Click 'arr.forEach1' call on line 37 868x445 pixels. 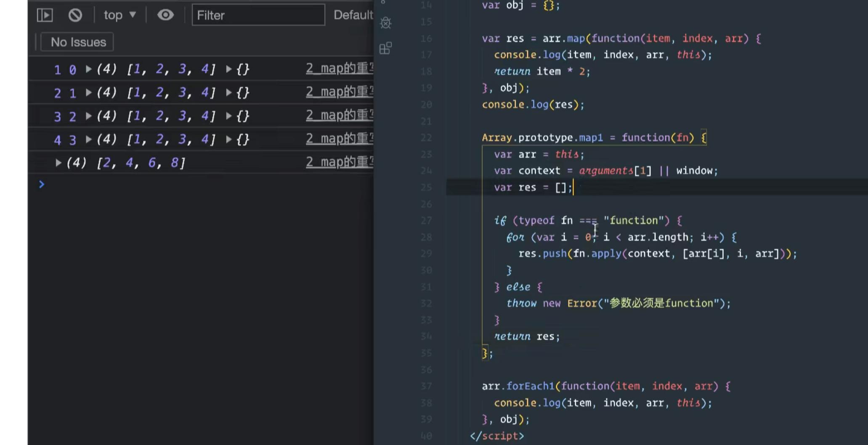(x=518, y=386)
